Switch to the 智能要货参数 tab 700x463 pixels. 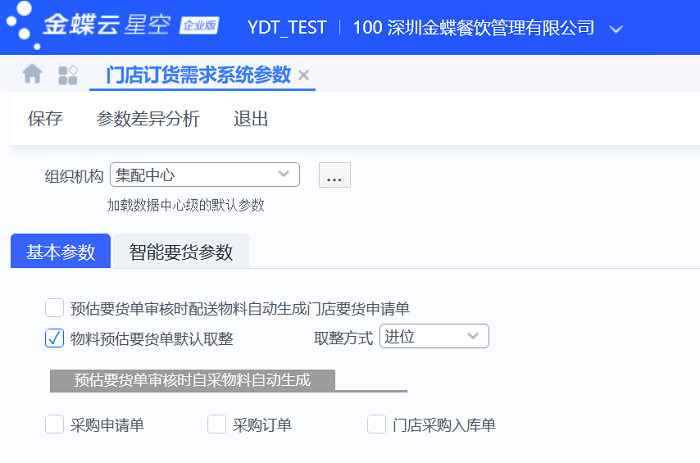(181, 252)
